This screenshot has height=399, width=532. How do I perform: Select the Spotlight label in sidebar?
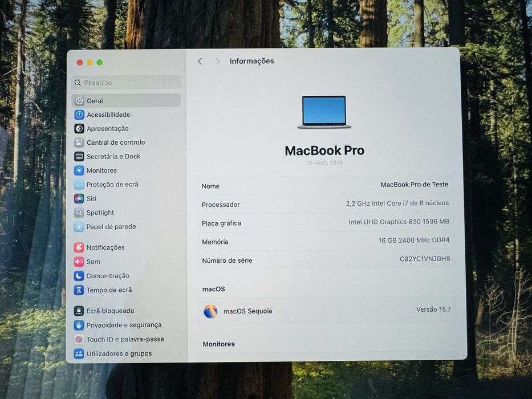pyautogui.click(x=100, y=213)
